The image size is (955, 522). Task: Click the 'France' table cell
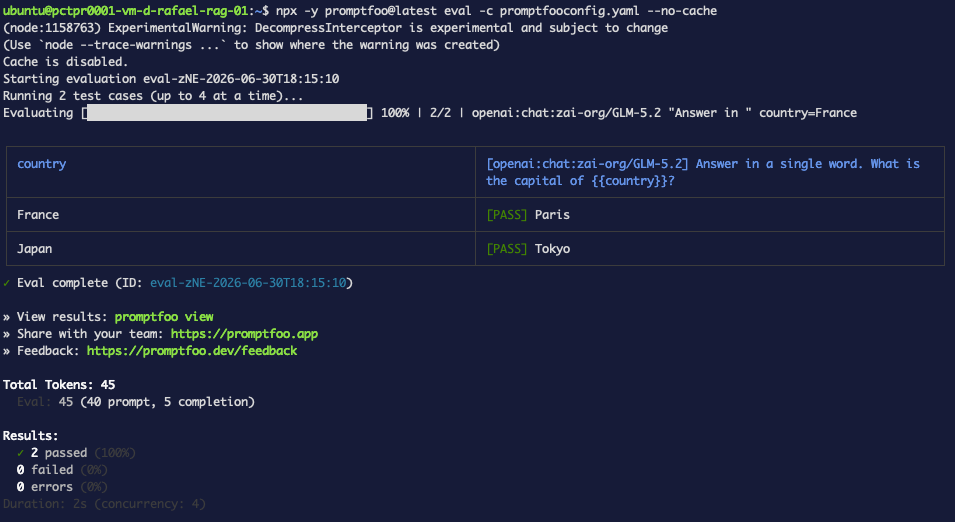[x=241, y=214]
